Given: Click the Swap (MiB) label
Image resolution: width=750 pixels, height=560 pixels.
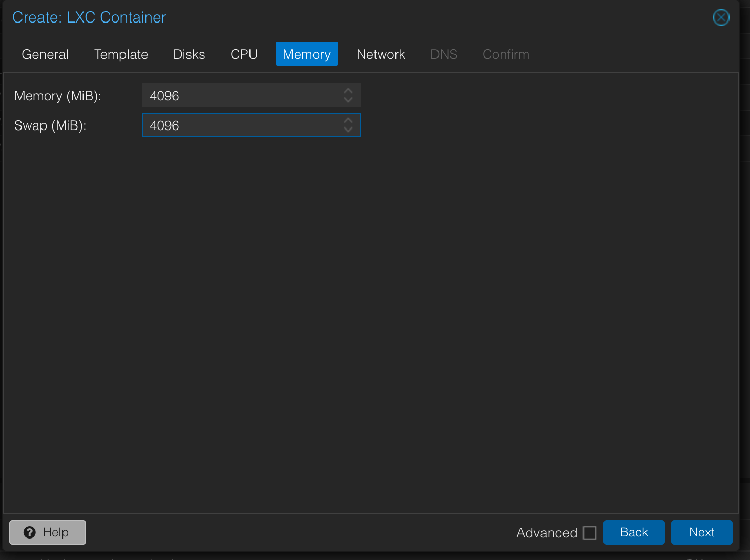Looking at the screenshot, I should coord(50,125).
